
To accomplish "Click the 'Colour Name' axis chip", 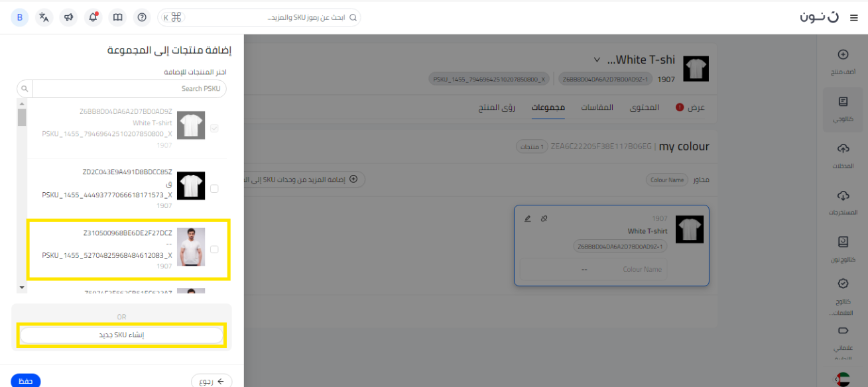I will click(x=667, y=180).
